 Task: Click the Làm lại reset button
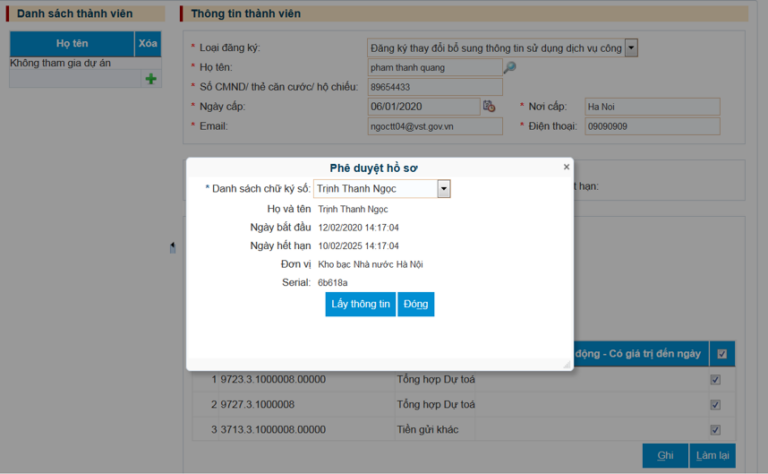pos(712,455)
